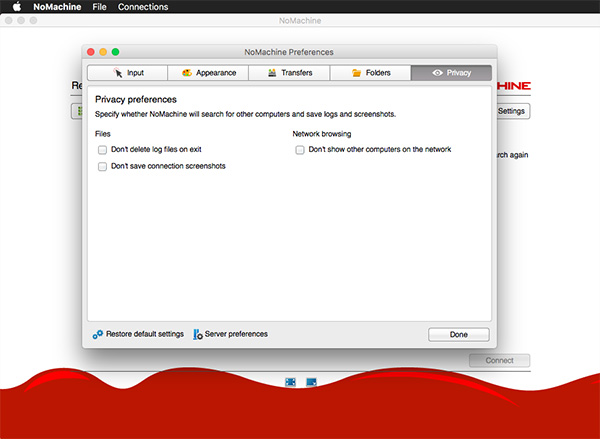This screenshot has width=600, height=439.
Task: Click the cursor icon on Input tab
Action: click(x=118, y=73)
